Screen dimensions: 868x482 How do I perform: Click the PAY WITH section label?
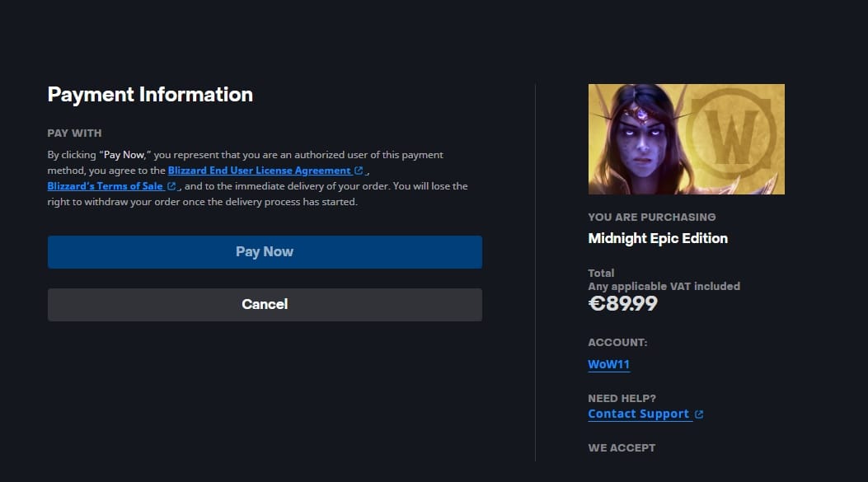pos(74,133)
